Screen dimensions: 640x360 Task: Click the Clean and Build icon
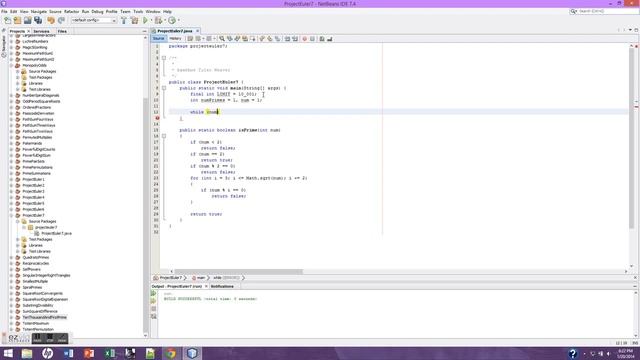[x=134, y=20]
